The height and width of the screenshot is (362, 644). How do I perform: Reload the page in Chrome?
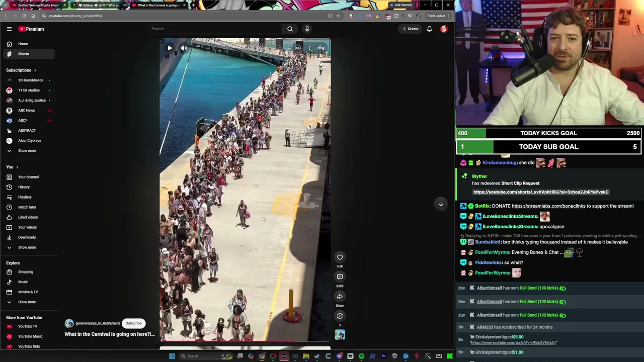(24, 16)
